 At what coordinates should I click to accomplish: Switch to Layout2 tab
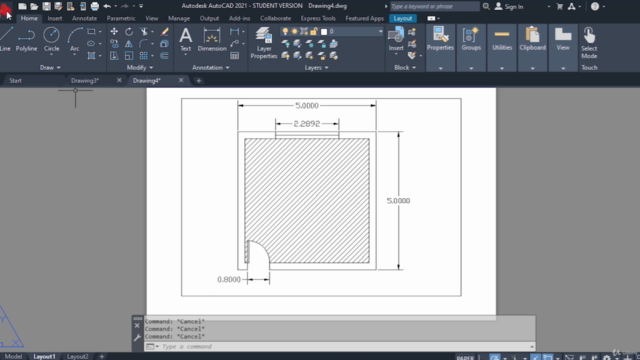point(77,356)
